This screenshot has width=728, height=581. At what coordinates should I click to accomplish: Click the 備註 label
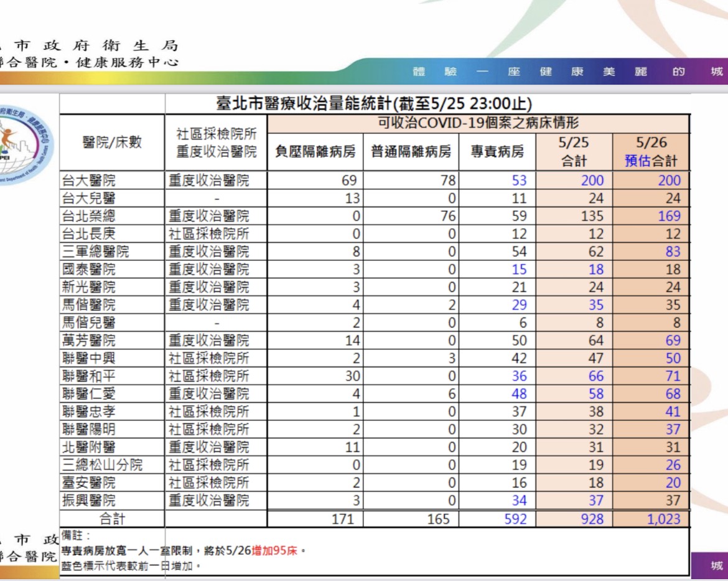coord(76,536)
